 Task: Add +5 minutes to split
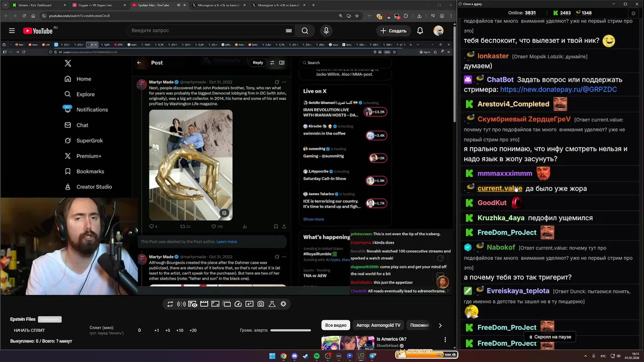pos(168,330)
